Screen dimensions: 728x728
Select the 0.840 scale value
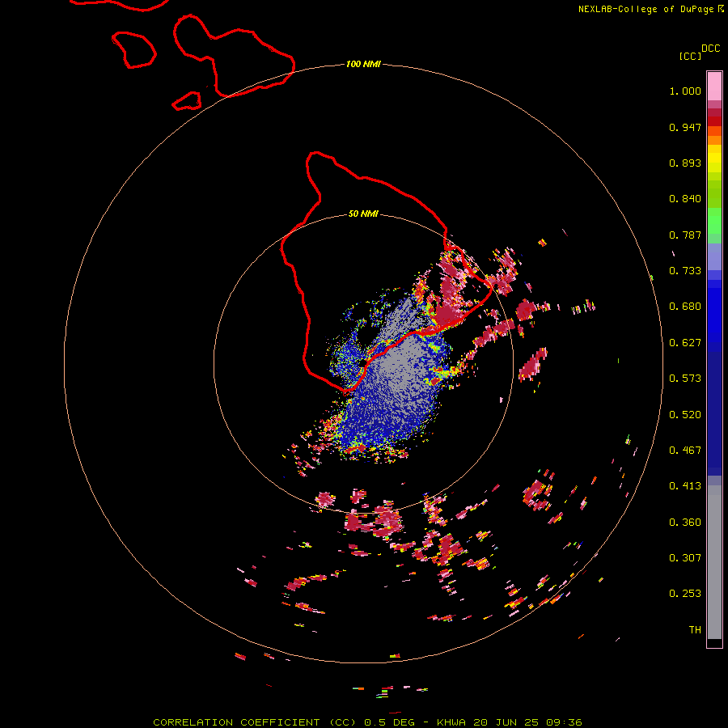(685, 199)
